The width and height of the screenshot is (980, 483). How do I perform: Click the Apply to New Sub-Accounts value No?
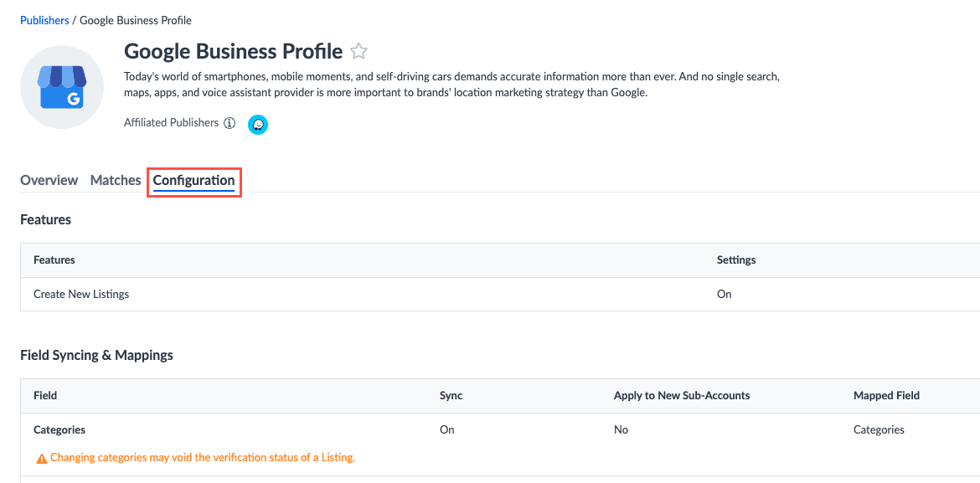click(x=621, y=429)
